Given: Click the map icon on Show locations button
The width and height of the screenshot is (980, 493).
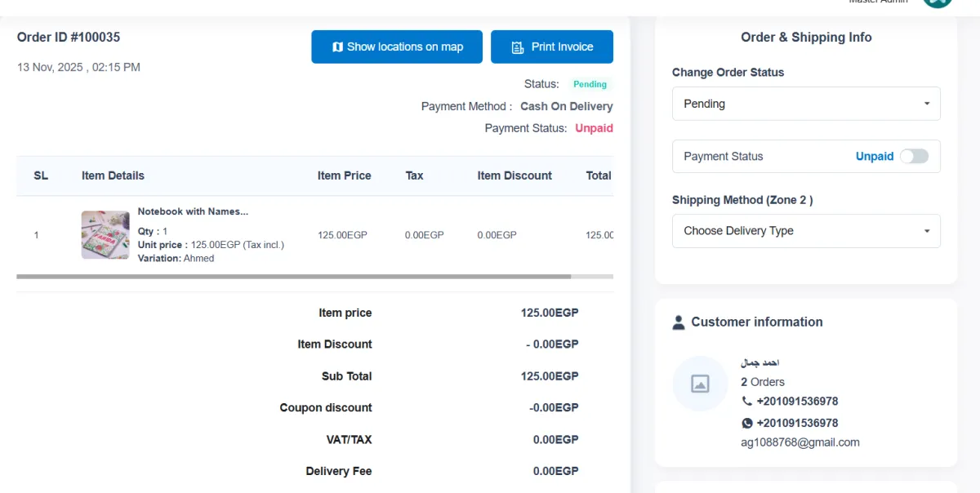Looking at the screenshot, I should (337, 47).
